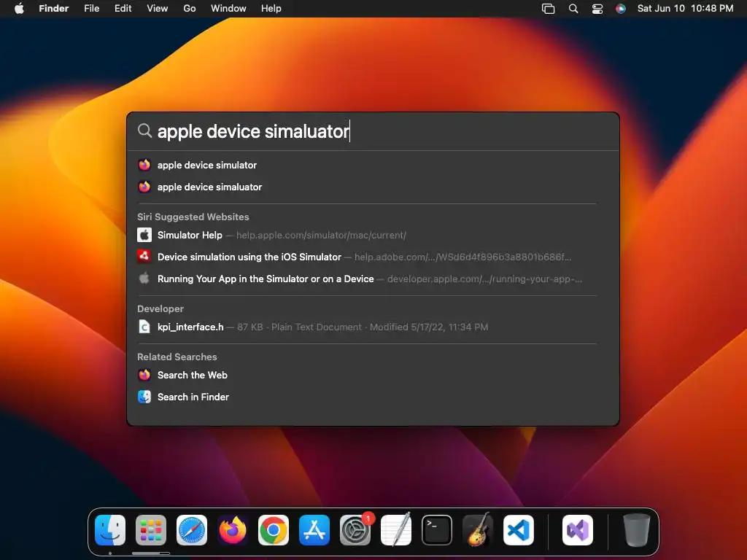Click the C file icon for kpi_interface.h
The height and width of the screenshot is (560, 747).
pyautogui.click(x=144, y=327)
